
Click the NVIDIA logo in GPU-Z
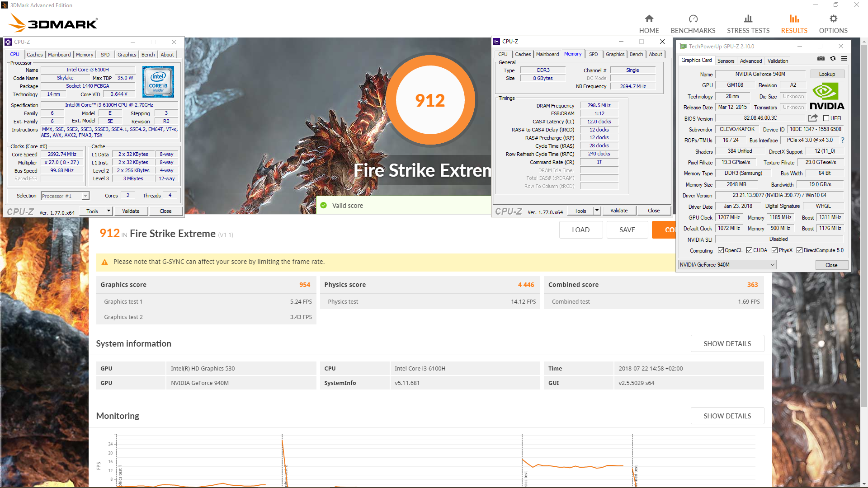click(827, 96)
